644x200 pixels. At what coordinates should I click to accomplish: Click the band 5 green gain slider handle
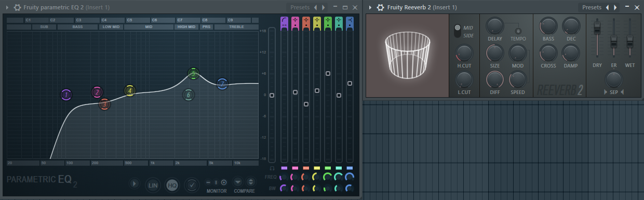(328, 73)
